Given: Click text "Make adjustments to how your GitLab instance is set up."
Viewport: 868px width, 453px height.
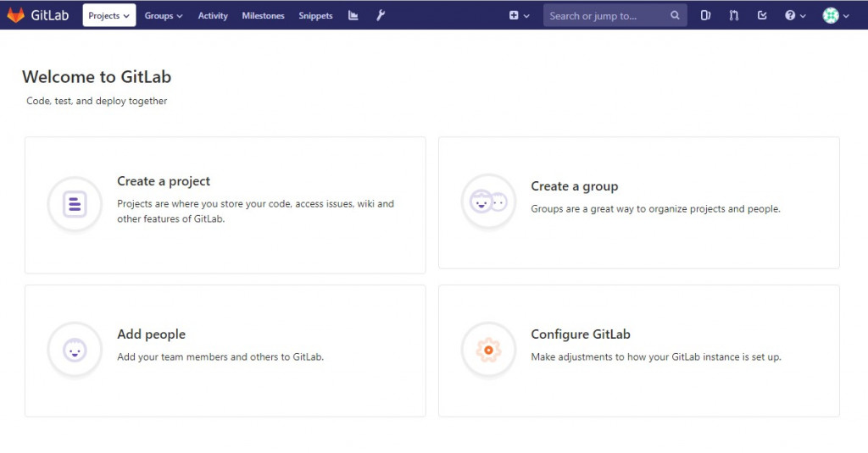Looking at the screenshot, I should pos(656,356).
